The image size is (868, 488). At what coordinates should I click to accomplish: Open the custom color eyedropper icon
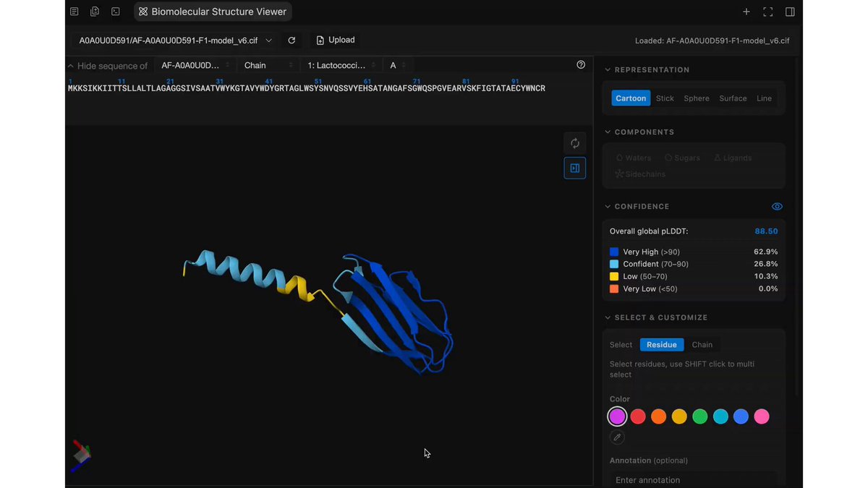click(x=617, y=437)
